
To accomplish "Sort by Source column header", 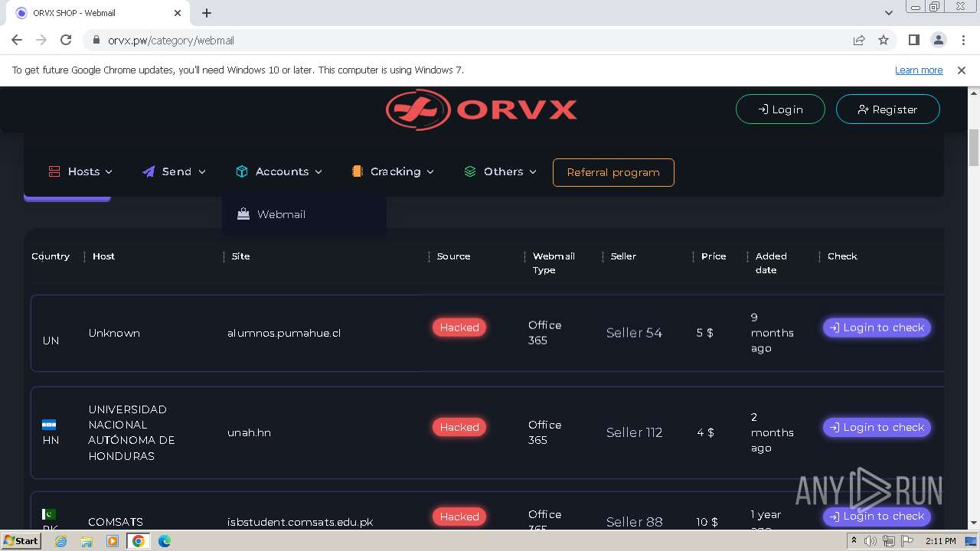I will click(x=453, y=256).
